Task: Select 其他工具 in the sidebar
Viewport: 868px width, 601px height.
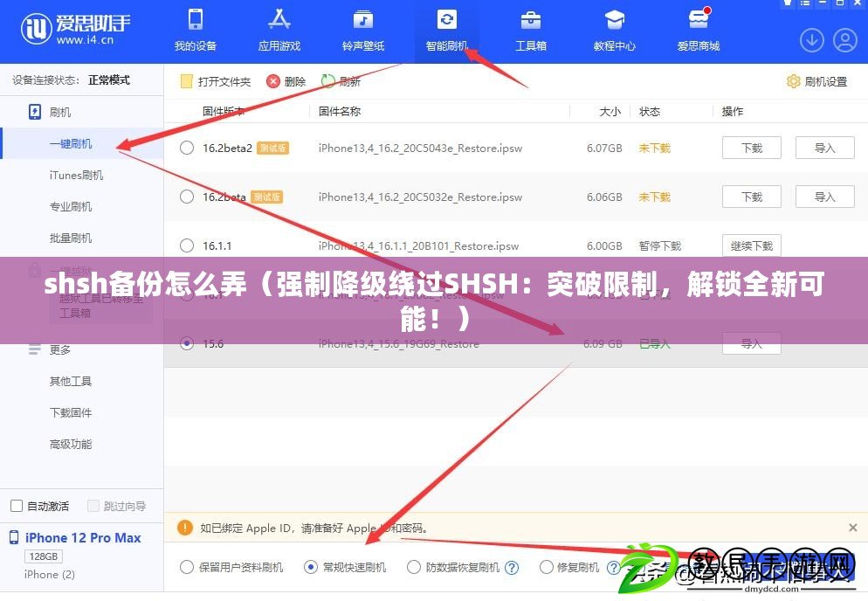Action: [x=71, y=381]
